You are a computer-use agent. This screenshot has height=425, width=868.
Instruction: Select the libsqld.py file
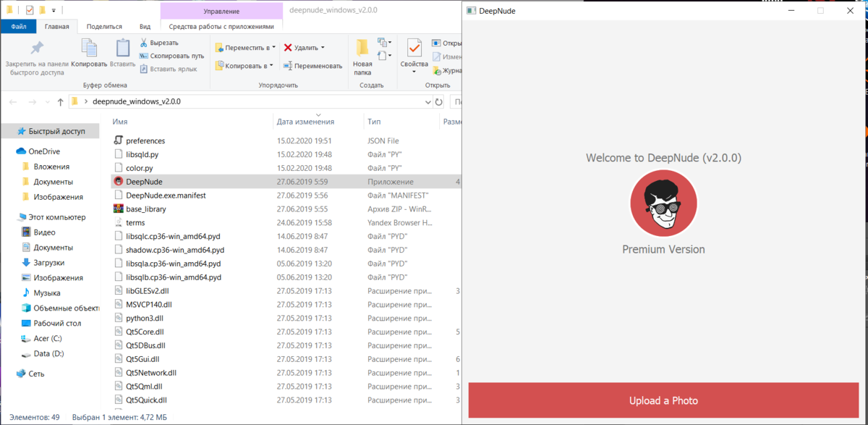142,154
